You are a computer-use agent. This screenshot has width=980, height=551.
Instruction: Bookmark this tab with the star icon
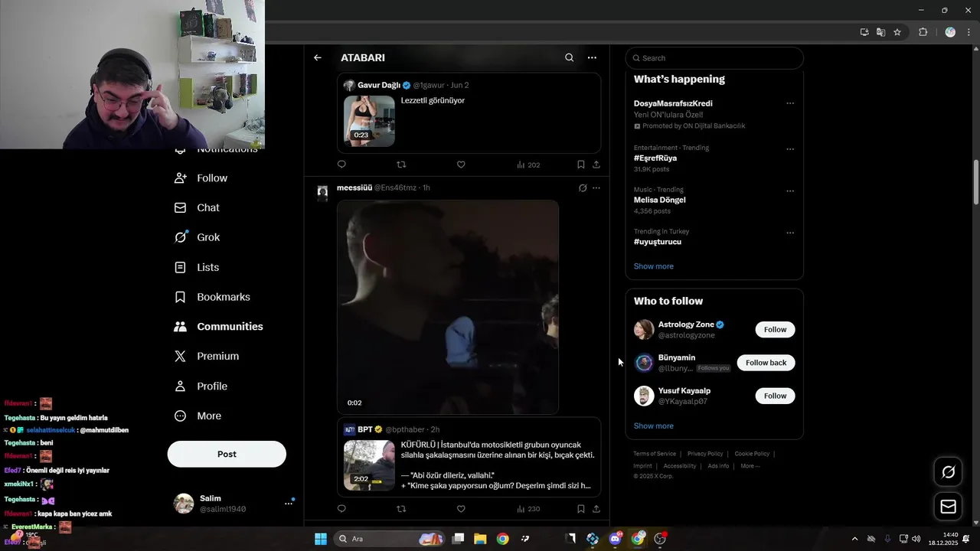click(897, 32)
